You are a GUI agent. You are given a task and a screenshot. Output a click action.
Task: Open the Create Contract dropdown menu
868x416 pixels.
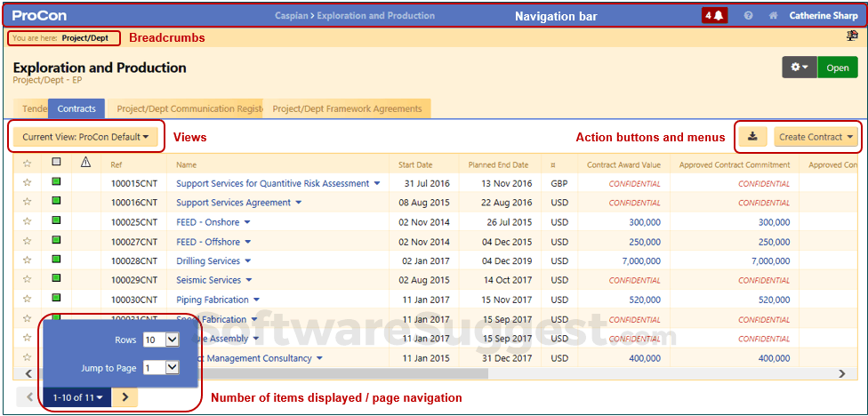[816, 137]
